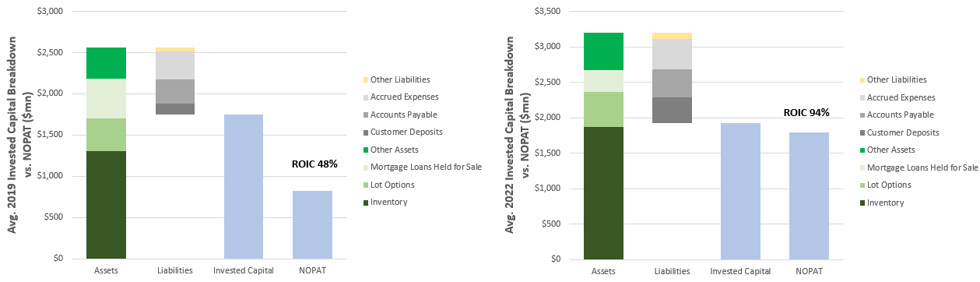This screenshot has width=980, height=282.
Task: Click Customer Deposits swatch in 2019 legend
Action: pyautogui.click(x=365, y=132)
